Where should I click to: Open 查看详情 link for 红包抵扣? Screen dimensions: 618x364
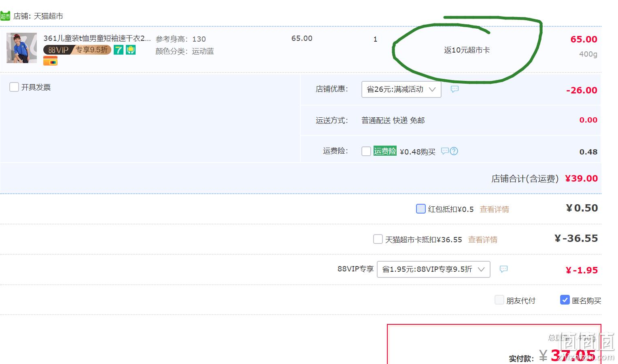point(494,209)
